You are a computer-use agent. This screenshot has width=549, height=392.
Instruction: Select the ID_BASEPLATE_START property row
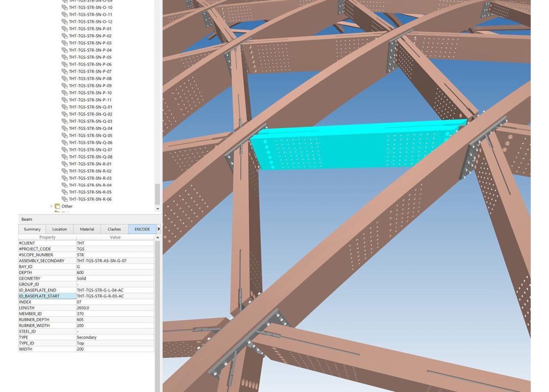(x=47, y=296)
